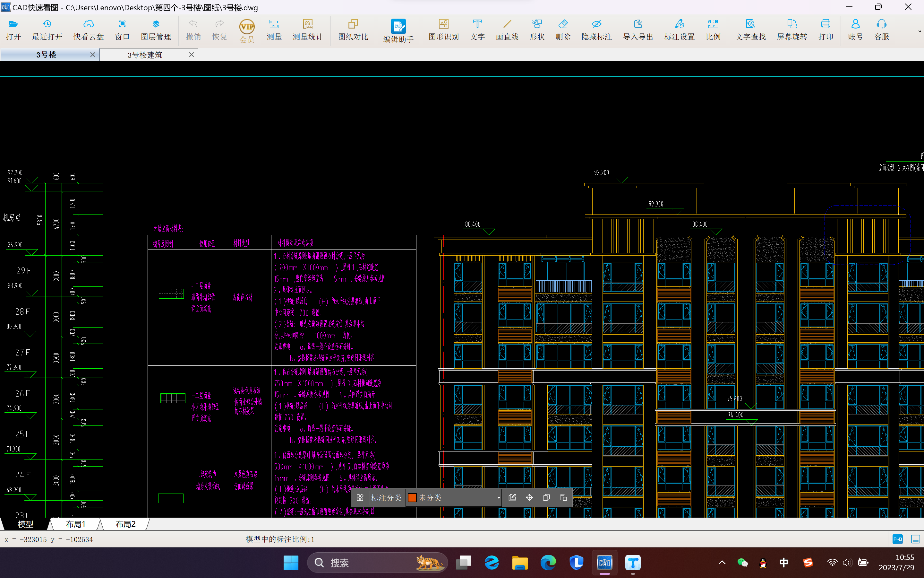This screenshot has width=924, height=578.
Task: Click the orange 未分类 color swatch
Action: coord(412,498)
